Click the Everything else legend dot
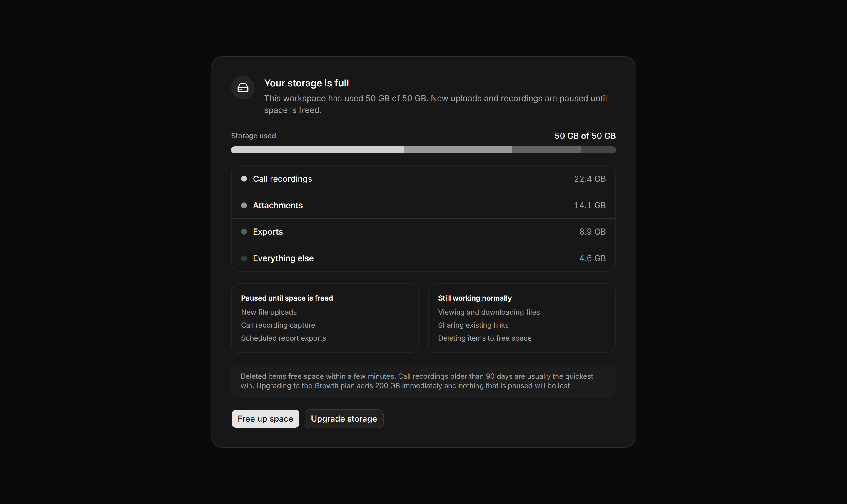The height and width of the screenshot is (504, 847). point(244,258)
